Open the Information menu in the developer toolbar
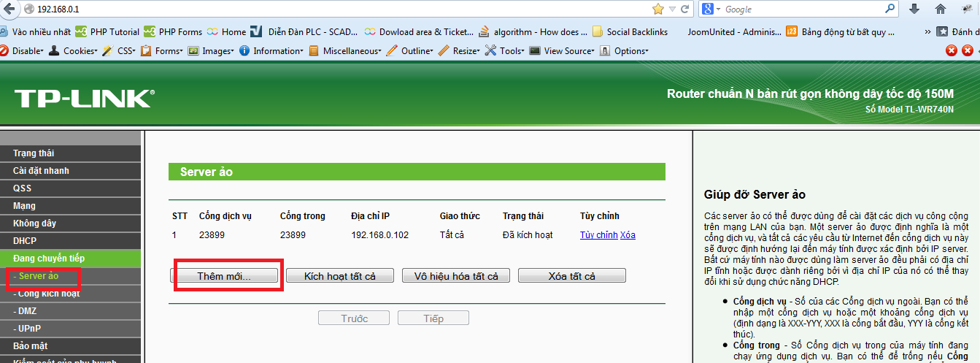Screen dimensions: 980x363 271,51
